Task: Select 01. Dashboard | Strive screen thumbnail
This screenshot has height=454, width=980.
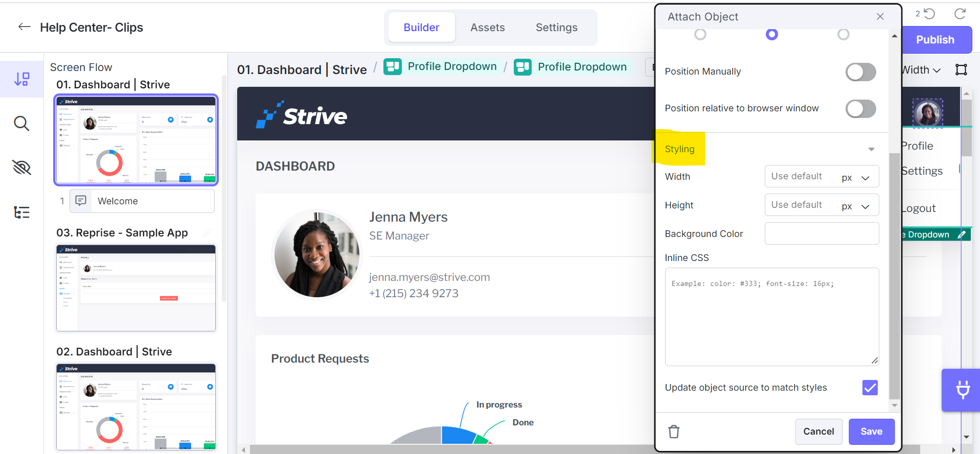Action: point(136,140)
